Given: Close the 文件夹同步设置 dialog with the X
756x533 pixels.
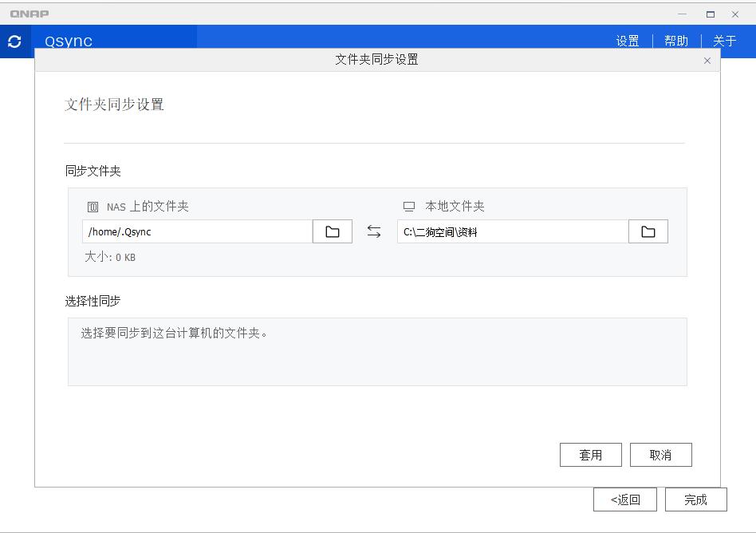Looking at the screenshot, I should [707, 61].
